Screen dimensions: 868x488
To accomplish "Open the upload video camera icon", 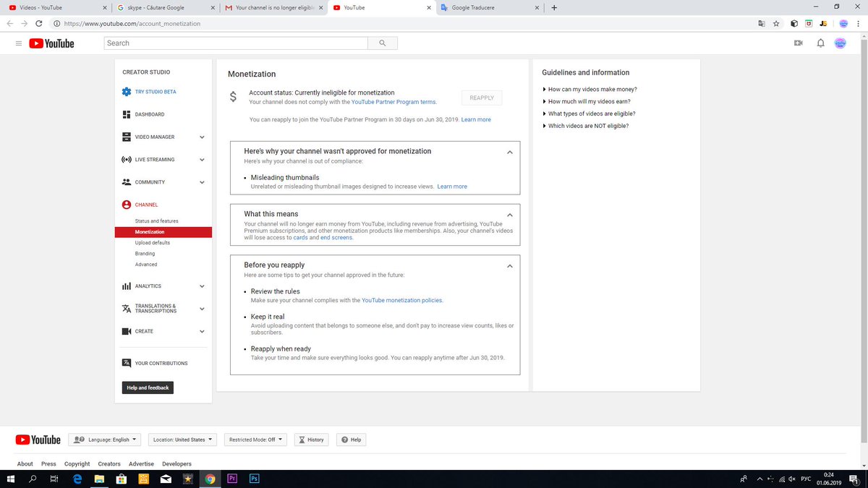I will (x=799, y=43).
